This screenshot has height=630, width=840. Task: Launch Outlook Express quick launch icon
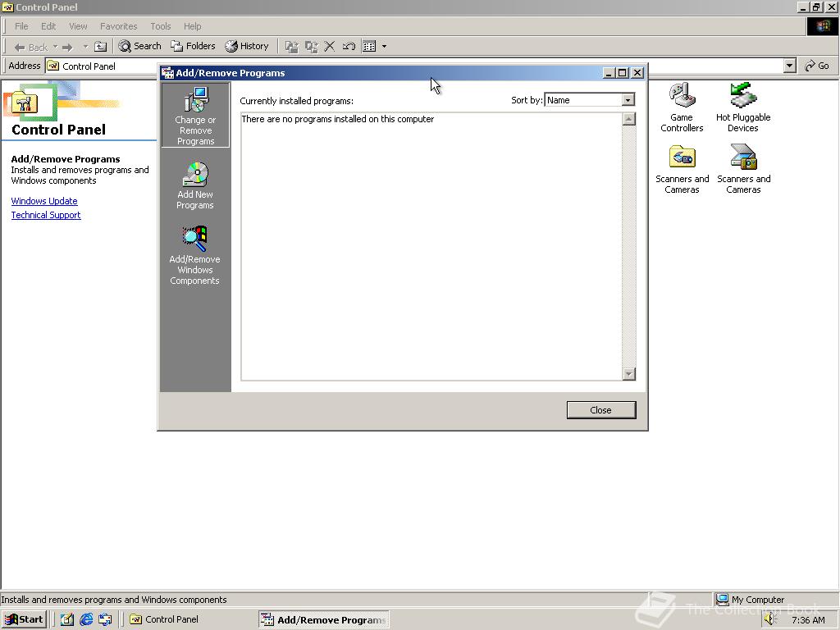(x=105, y=620)
